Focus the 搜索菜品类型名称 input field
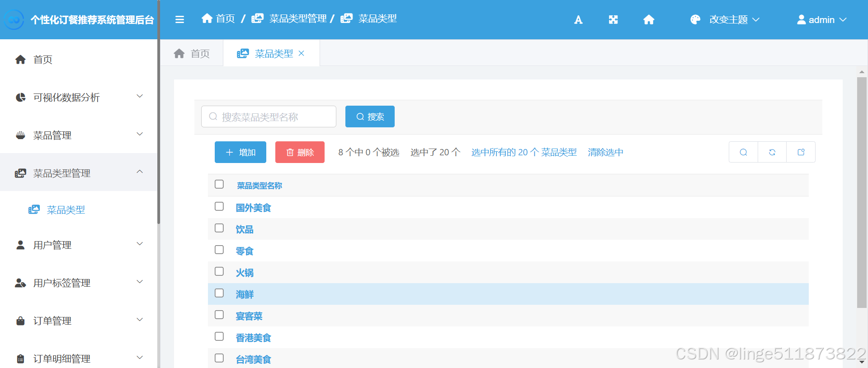 pyautogui.click(x=269, y=116)
